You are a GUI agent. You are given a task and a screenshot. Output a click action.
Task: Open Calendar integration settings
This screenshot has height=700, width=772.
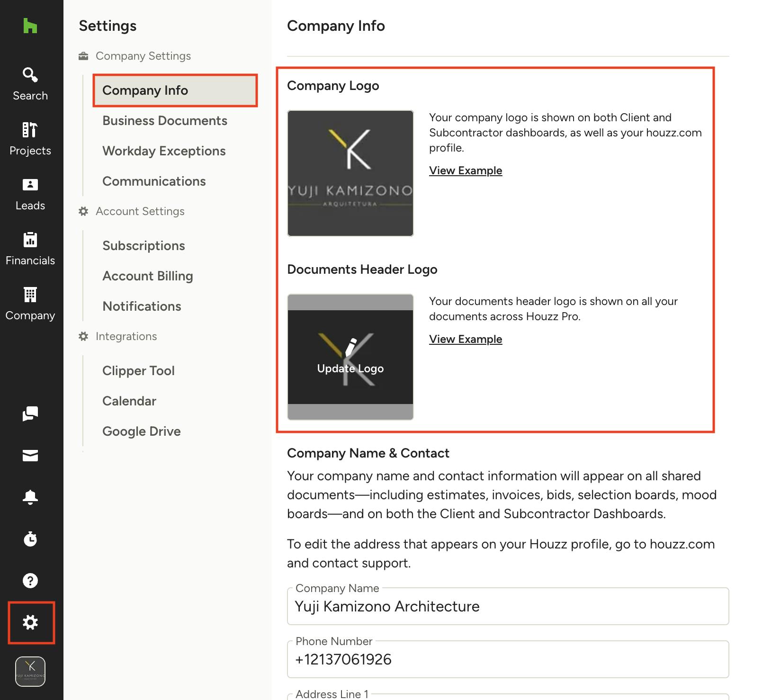[x=129, y=401]
